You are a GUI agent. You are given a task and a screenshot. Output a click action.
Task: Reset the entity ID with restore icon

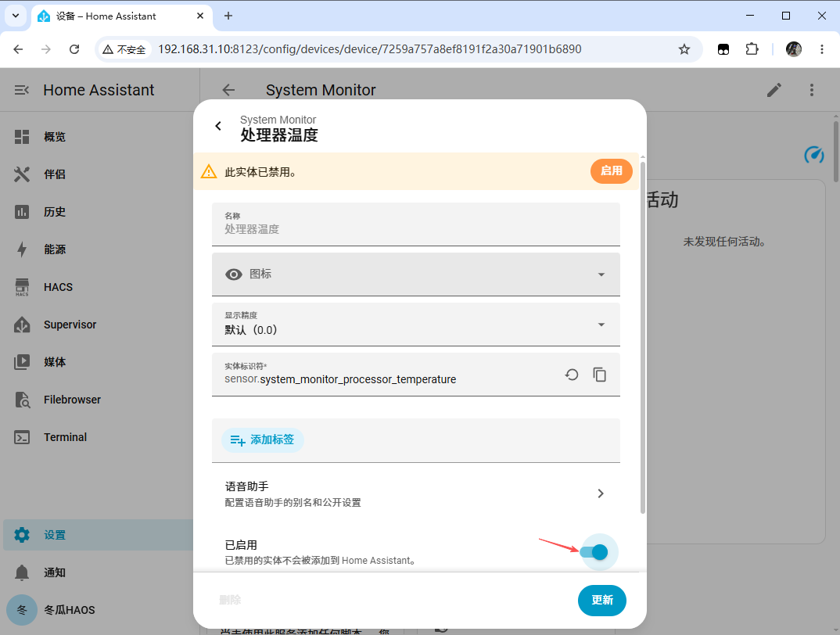point(572,375)
